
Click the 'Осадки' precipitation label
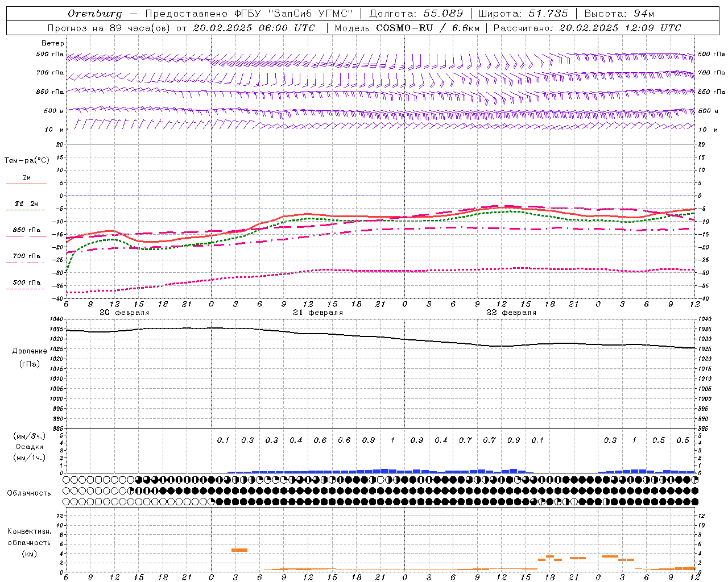click(30, 447)
